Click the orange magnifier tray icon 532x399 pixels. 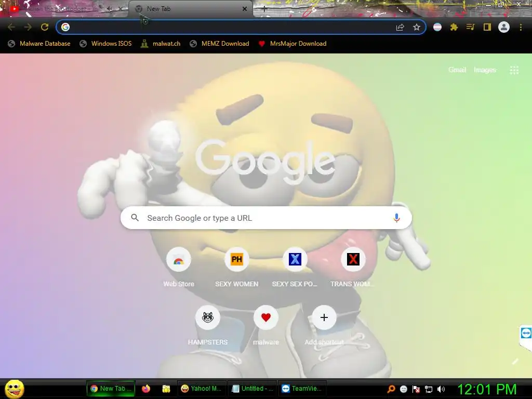pos(391,389)
